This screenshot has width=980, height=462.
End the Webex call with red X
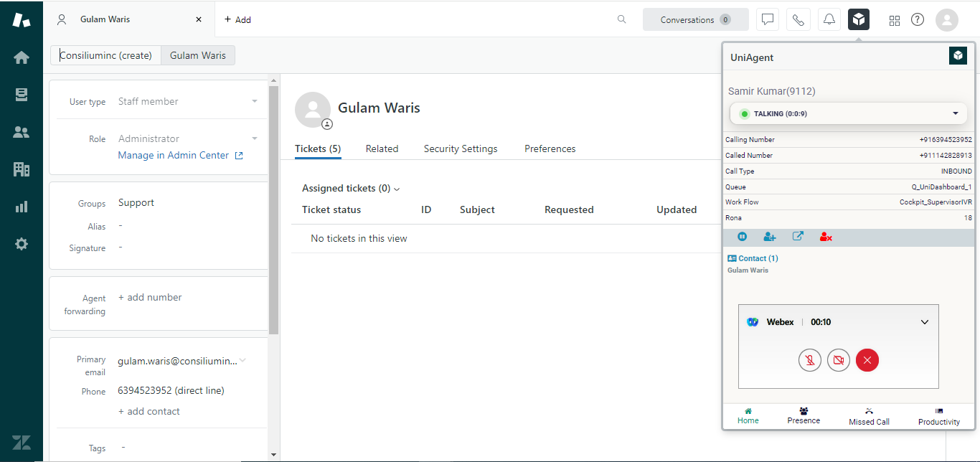coord(867,360)
